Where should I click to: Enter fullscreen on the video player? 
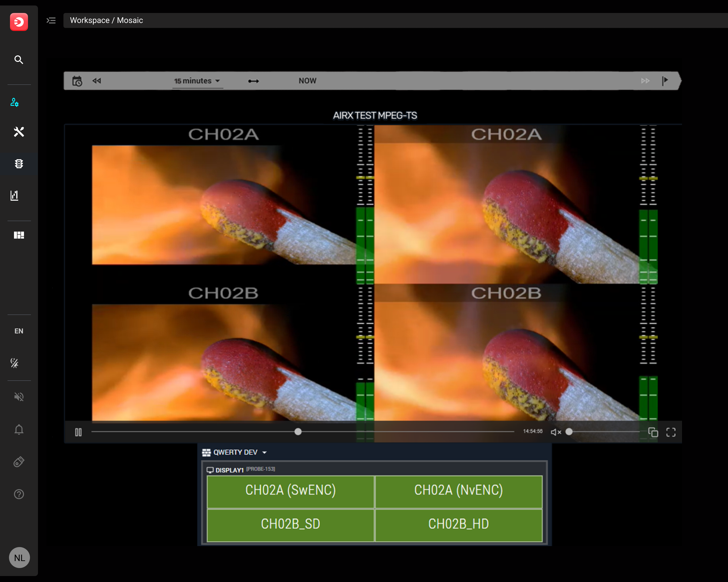coord(671,432)
